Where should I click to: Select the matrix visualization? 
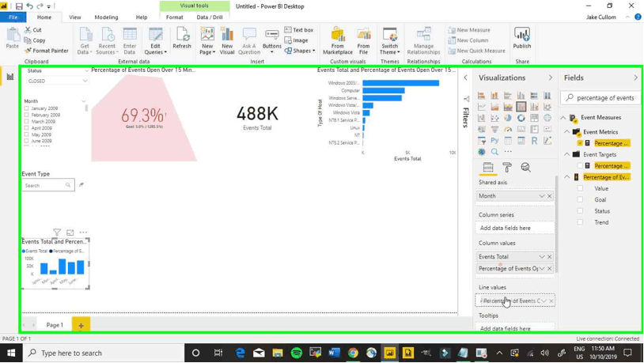coord(521,141)
